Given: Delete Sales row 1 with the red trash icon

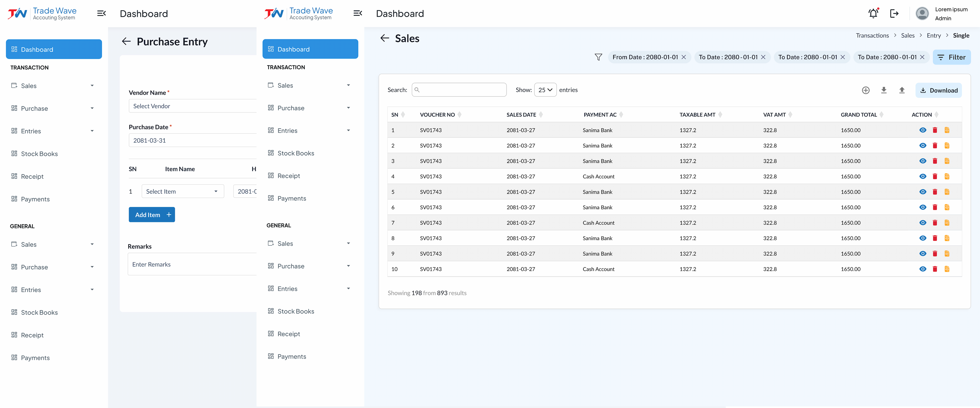Looking at the screenshot, I should (x=935, y=130).
